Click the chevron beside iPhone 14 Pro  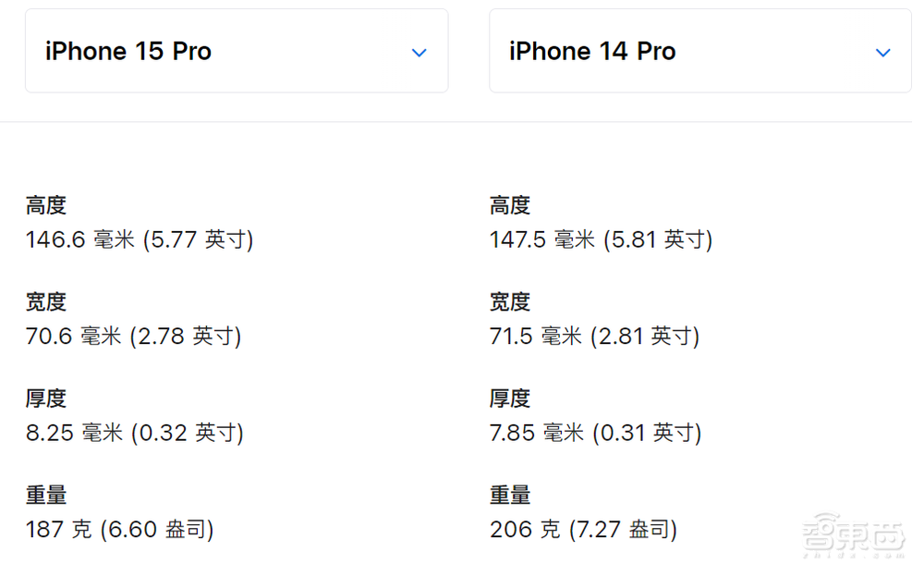pyautogui.click(x=883, y=53)
